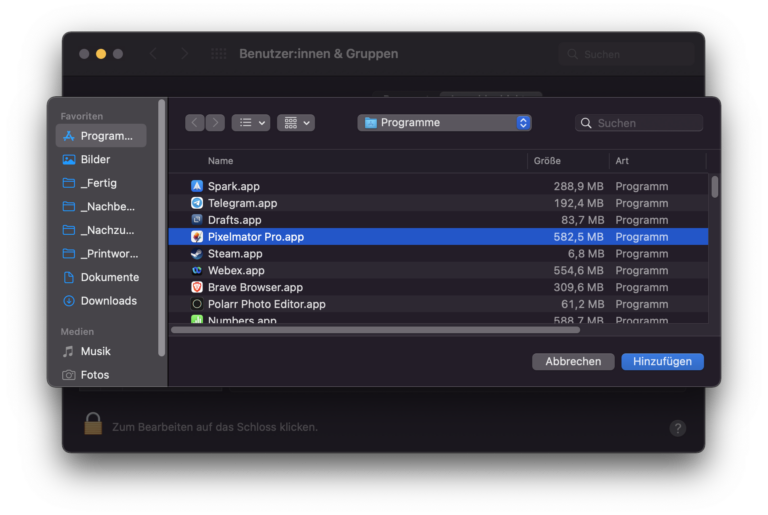Open the _Fertig sidebar folder

[101, 183]
